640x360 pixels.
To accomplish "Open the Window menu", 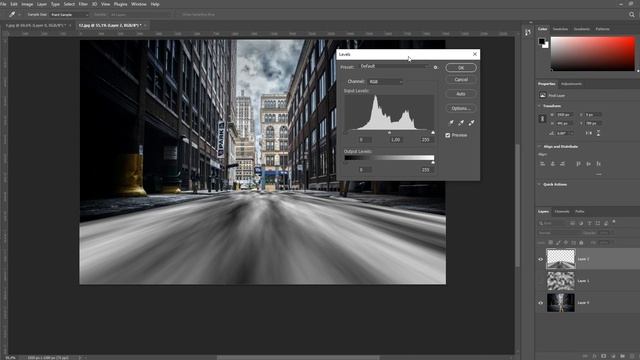I will (x=138, y=4).
